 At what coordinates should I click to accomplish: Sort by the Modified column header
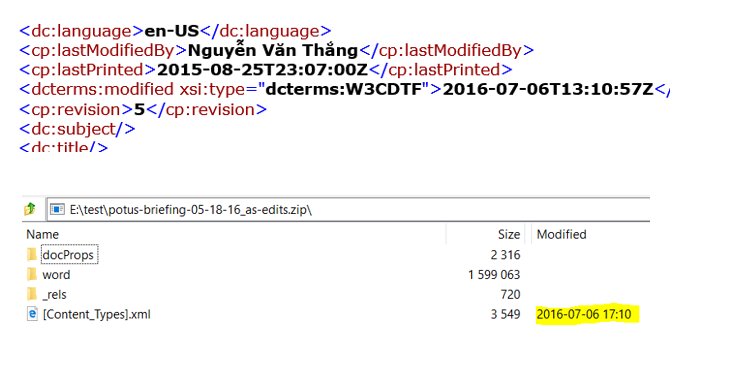click(562, 235)
